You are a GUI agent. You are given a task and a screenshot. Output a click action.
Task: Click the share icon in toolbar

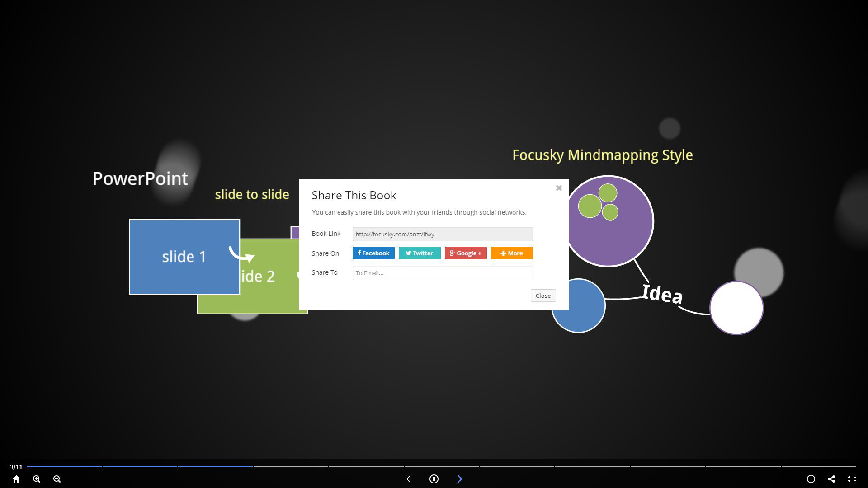(831, 479)
